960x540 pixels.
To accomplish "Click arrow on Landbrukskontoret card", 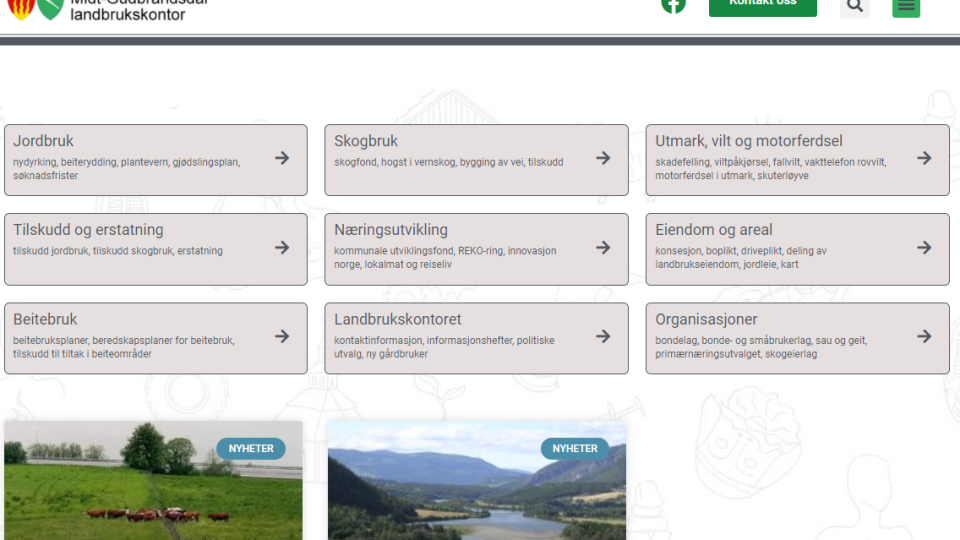I will point(603,336).
